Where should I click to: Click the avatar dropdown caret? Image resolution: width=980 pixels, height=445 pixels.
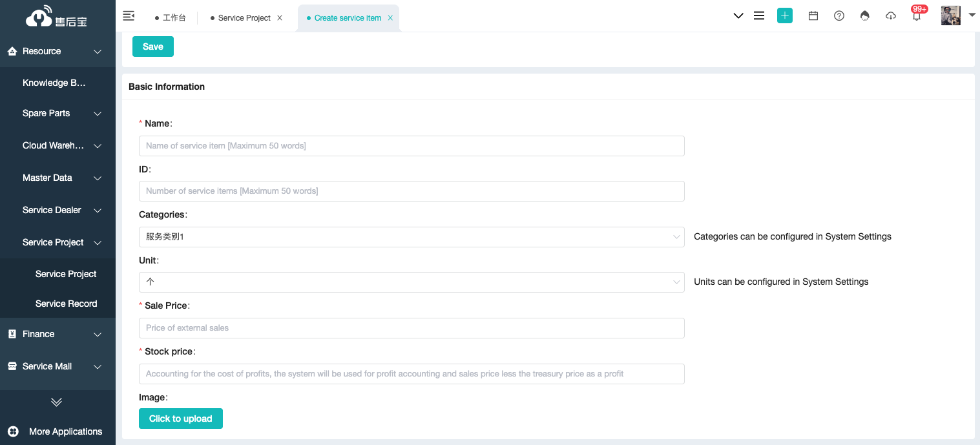point(972,14)
